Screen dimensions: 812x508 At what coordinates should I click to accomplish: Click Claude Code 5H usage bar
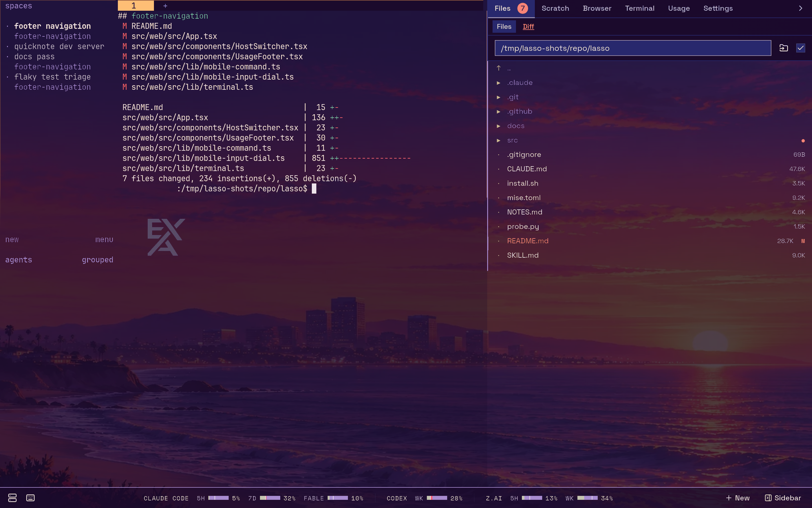click(219, 498)
